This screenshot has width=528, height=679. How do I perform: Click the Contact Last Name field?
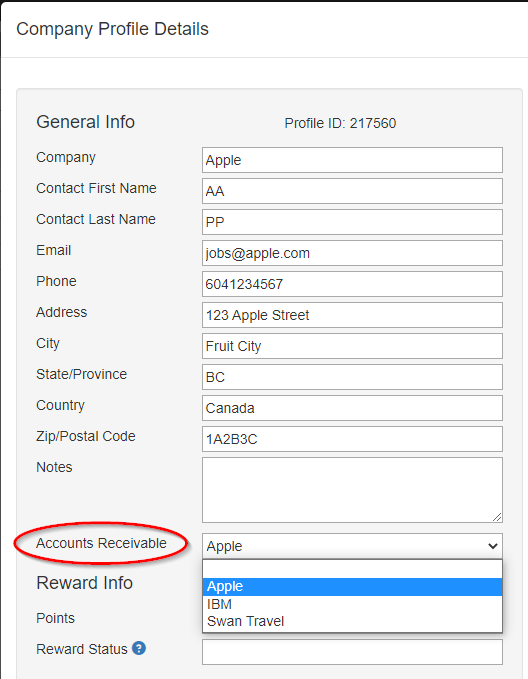[352, 222]
